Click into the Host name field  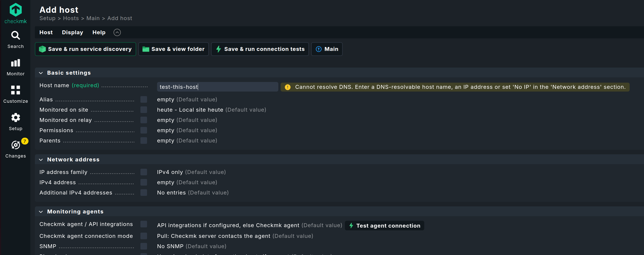pos(217,87)
